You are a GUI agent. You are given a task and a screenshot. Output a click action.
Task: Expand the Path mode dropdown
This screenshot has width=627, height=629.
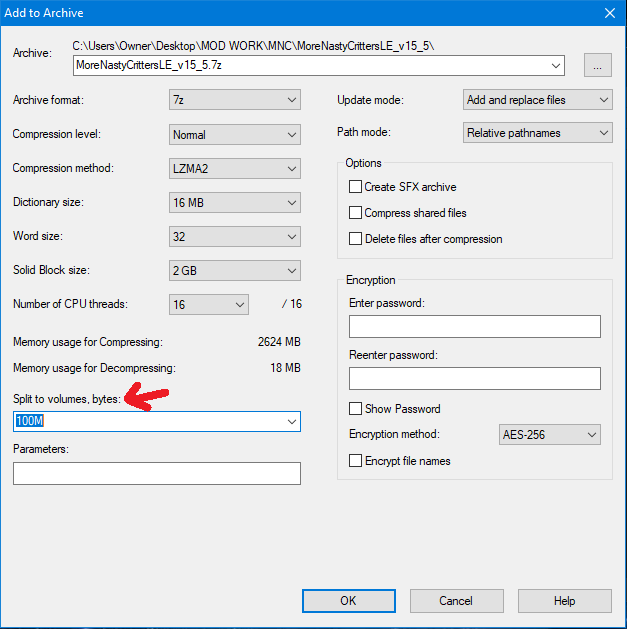pyautogui.click(x=538, y=133)
